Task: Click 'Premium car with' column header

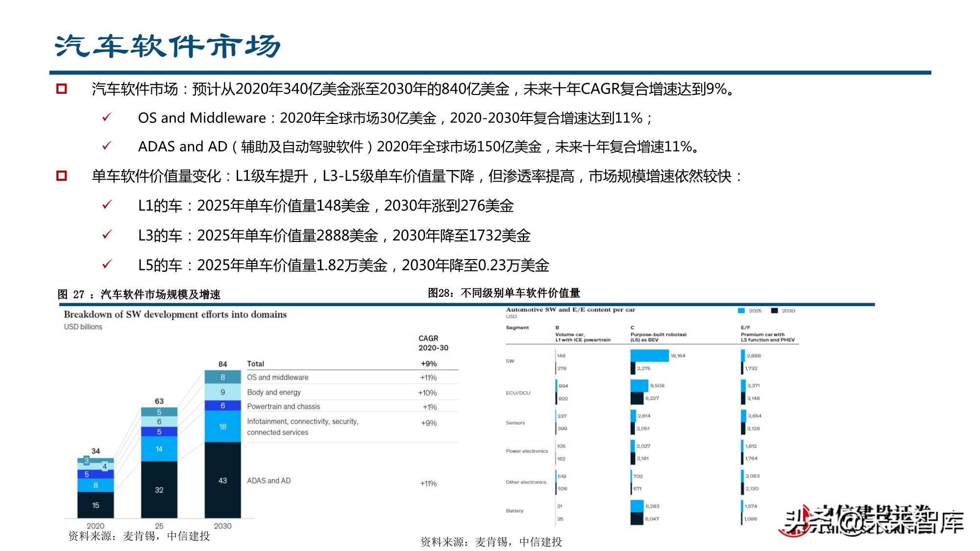Action: 762,335
